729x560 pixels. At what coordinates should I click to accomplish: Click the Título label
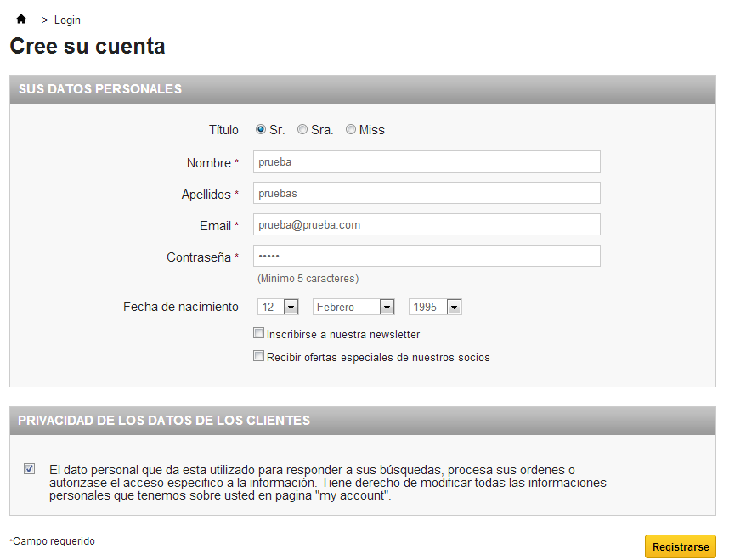coord(223,130)
